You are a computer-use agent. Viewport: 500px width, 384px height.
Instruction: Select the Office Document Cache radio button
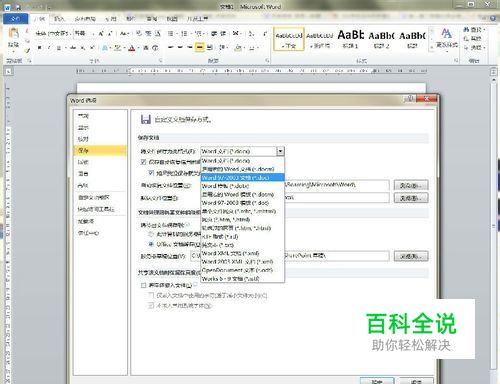151,244
